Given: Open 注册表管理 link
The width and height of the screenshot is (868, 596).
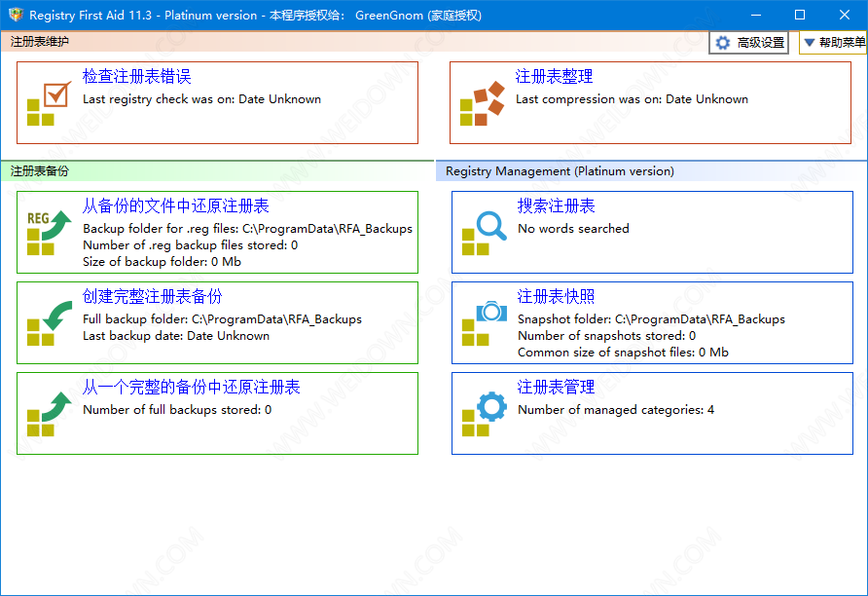Looking at the screenshot, I should 557,387.
